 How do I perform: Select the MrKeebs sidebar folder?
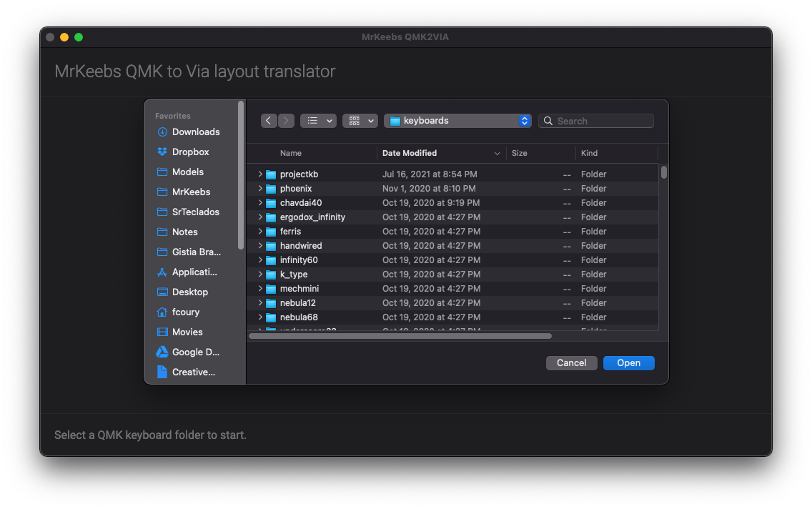(184, 192)
